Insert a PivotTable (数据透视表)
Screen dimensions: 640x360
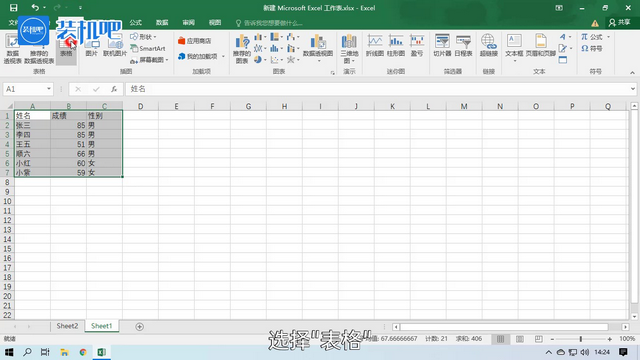pos(13,49)
